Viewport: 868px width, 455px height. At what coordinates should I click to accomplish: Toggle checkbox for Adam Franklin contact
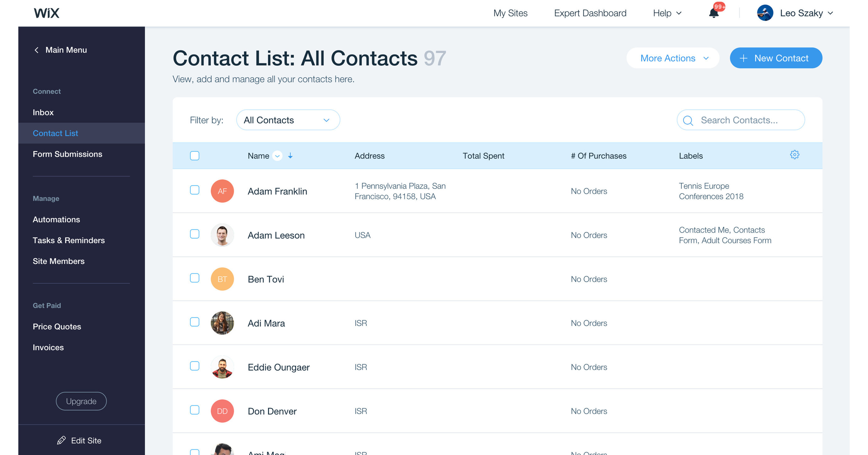pyautogui.click(x=194, y=191)
